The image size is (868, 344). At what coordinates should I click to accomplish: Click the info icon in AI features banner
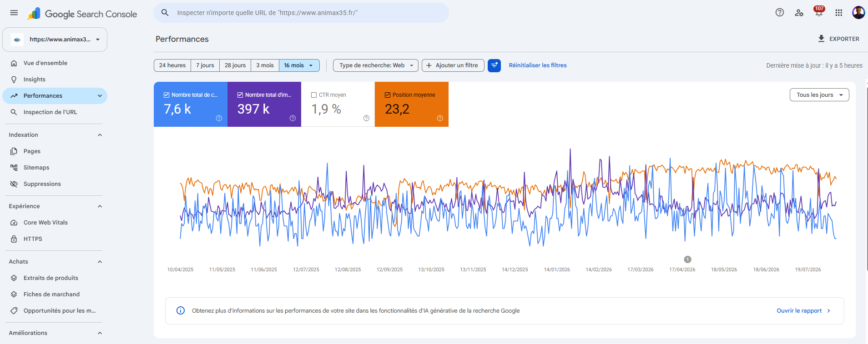[x=181, y=311]
